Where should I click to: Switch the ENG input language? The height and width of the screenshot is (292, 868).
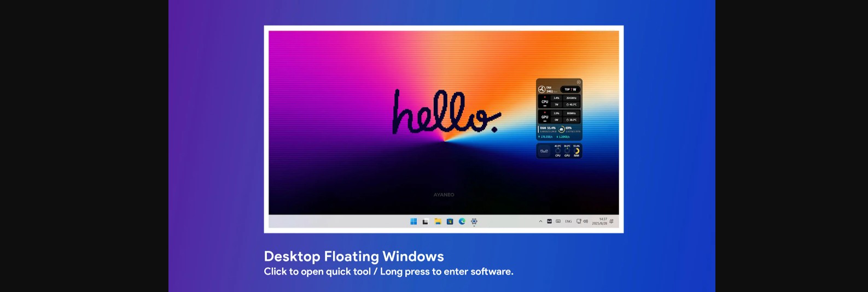coord(568,221)
